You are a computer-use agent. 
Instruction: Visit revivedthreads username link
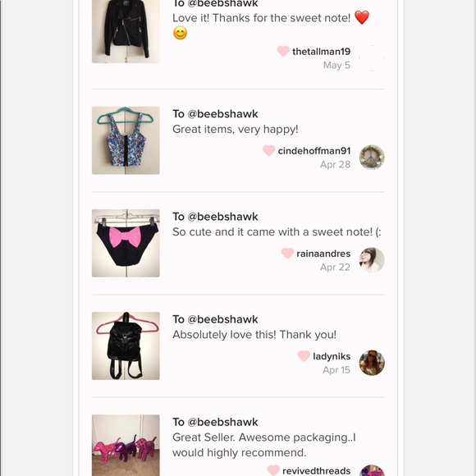[x=316, y=470]
